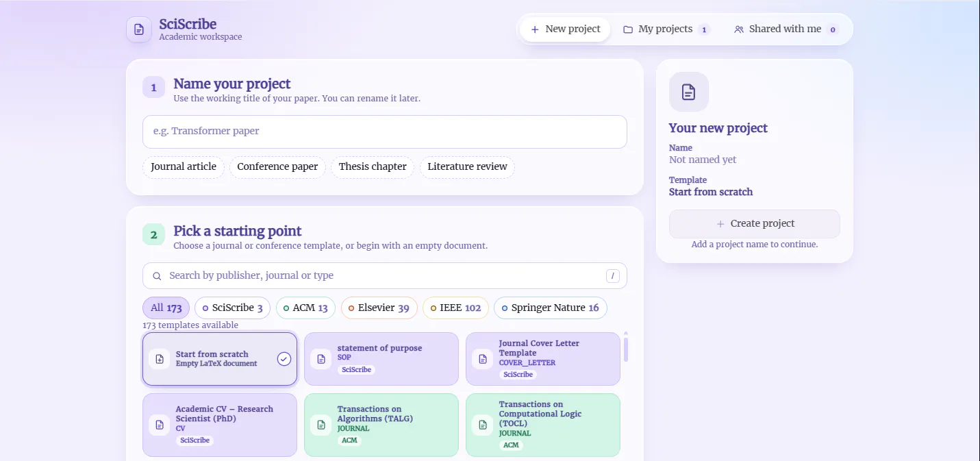Click the Start from scratch card icon
This screenshot has width=980, height=461.
[x=160, y=359]
